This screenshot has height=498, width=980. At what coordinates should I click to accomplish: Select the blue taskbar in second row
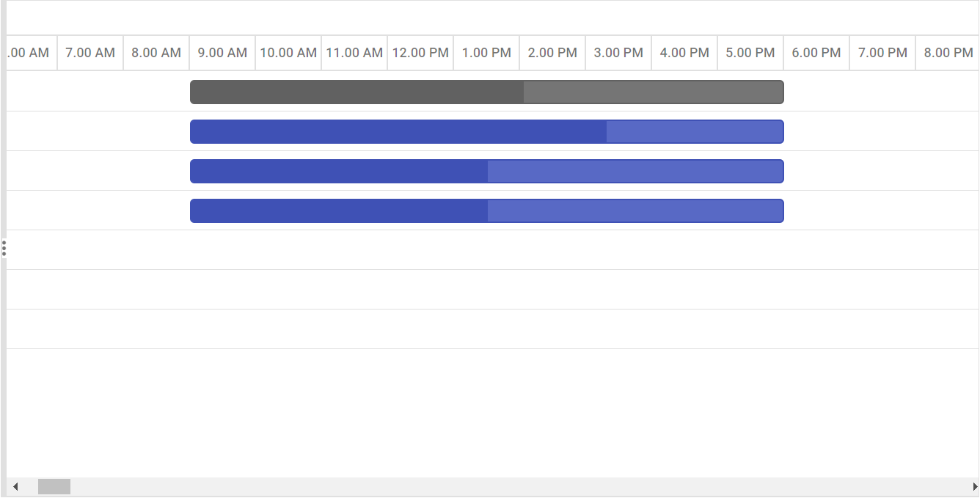(x=487, y=131)
